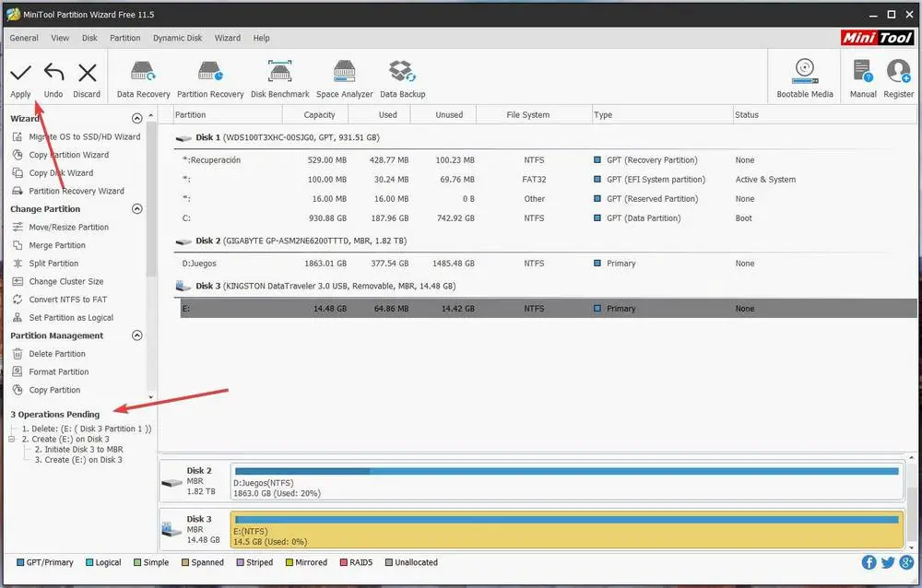922x588 pixels.
Task: Open Partition Recovery tool
Action: 210,79
